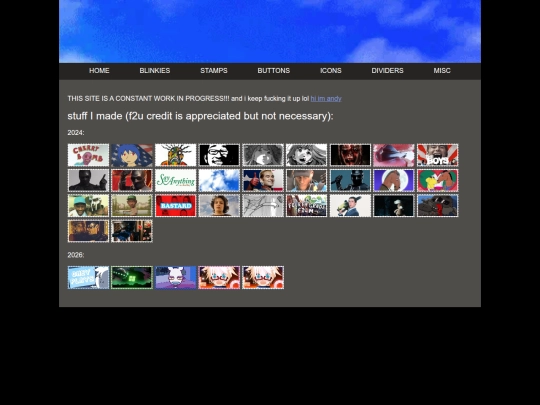Click the red BASTARD stamp
The image size is (540, 405).
click(x=176, y=206)
